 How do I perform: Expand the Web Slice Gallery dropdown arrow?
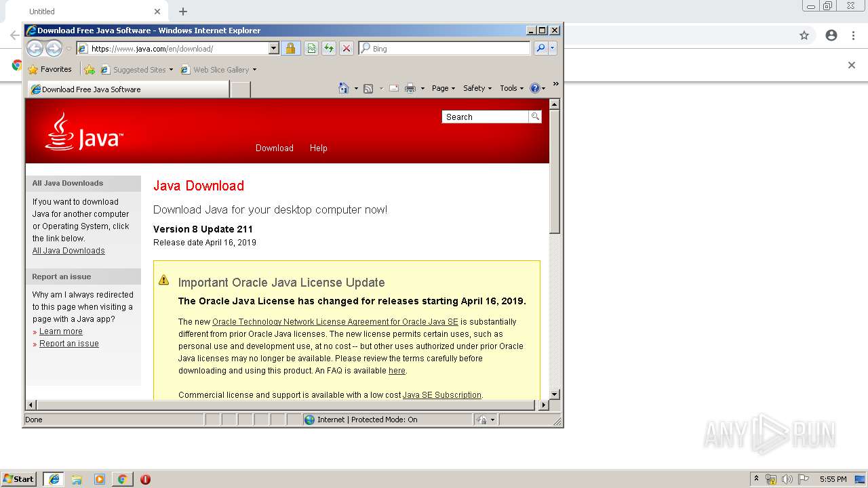[255, 69]
